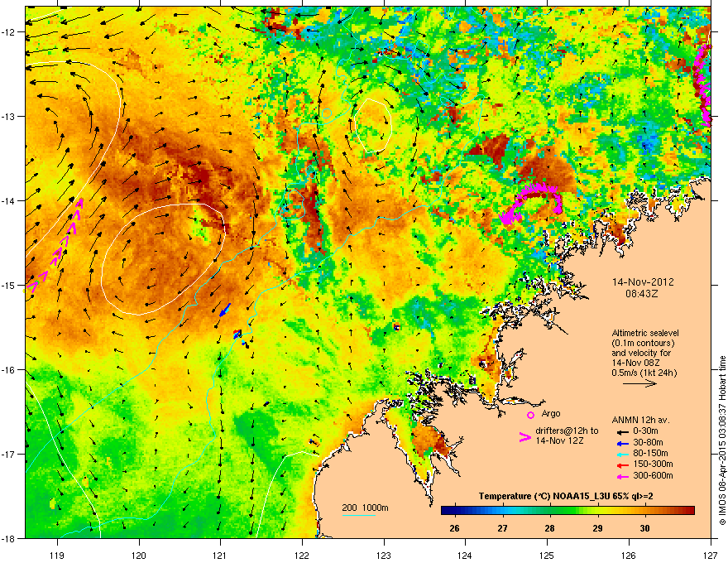Click the blue current arrow near 121E 15.3S

(225, 310)
